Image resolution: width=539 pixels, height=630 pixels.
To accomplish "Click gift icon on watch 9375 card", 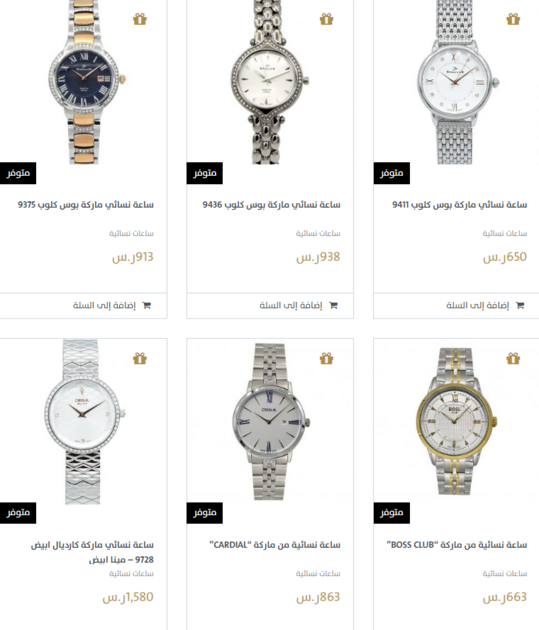I will 140,19.
